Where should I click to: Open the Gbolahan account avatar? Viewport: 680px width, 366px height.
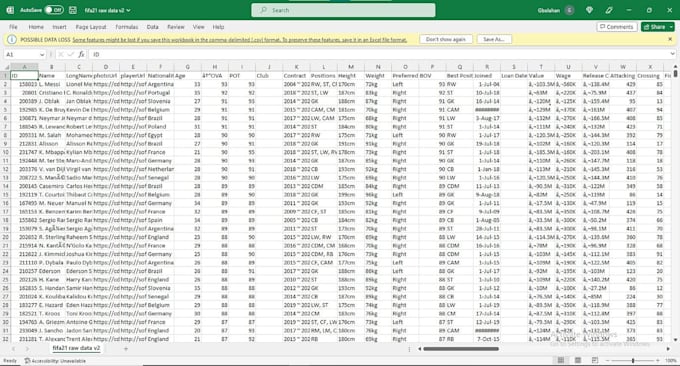[569, 10]
